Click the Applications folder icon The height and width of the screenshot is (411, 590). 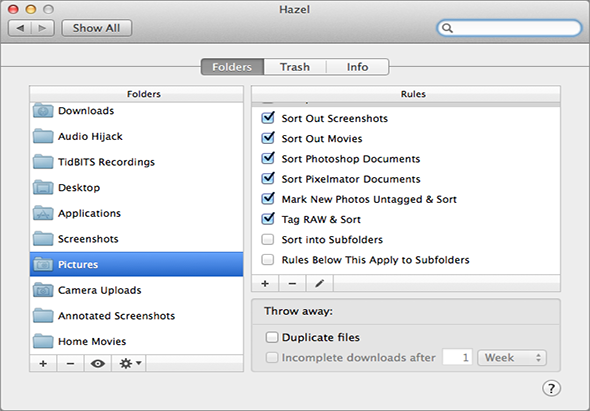(43, 213)
